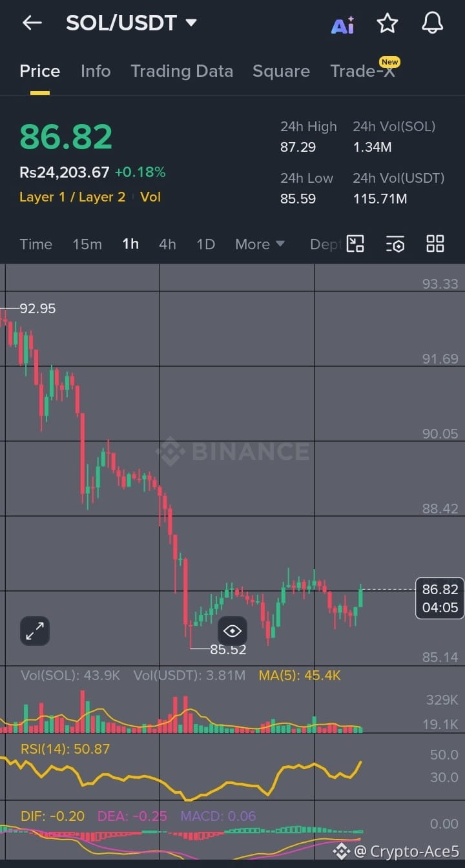Viewport: 465px width, 868px height.
Task: Open the AI analysis icon
Action: point(343,25)
